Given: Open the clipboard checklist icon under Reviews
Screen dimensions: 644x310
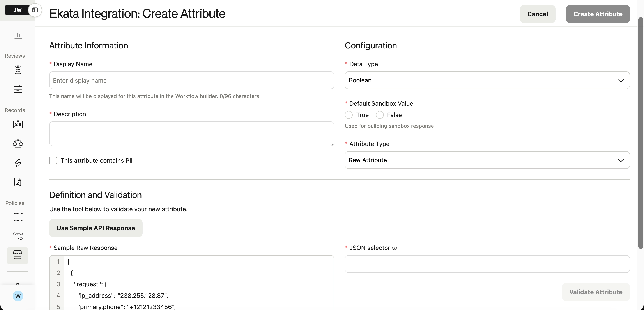Looking at the screenshot, I should (18, 70).
